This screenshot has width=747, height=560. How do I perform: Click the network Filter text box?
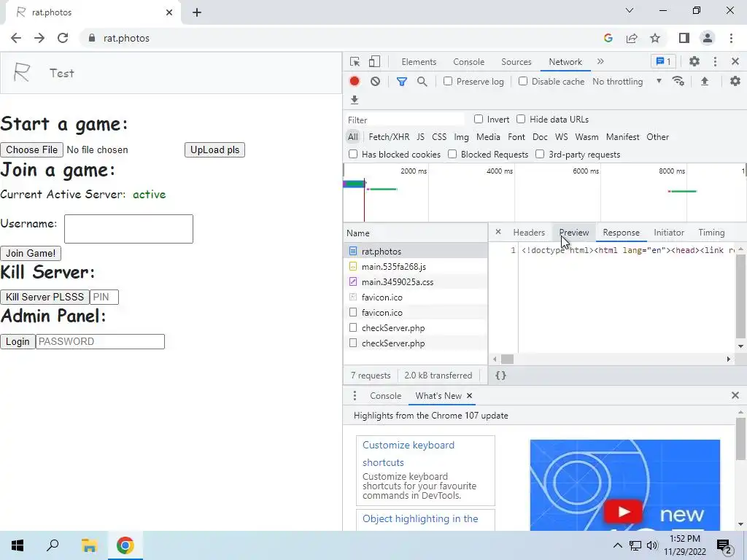point(406,120)
